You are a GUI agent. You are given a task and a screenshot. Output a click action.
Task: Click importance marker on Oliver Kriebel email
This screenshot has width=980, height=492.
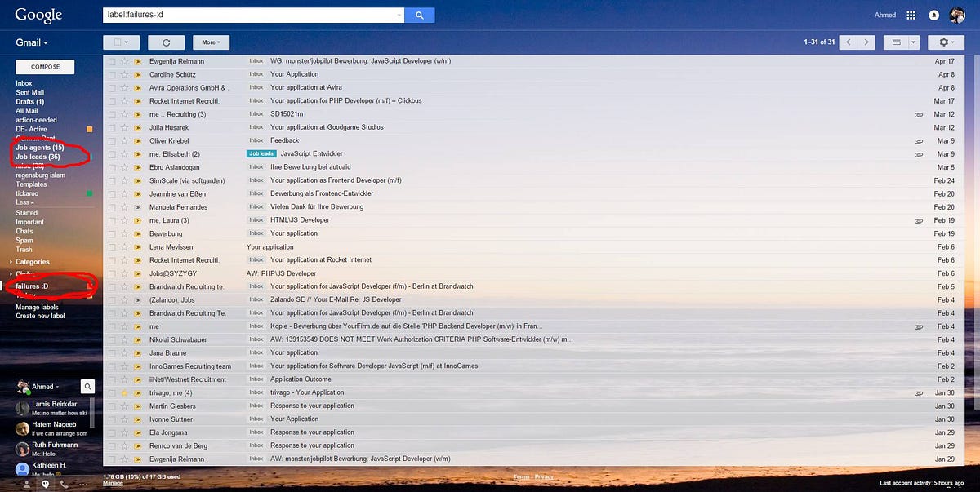point(138,140)
